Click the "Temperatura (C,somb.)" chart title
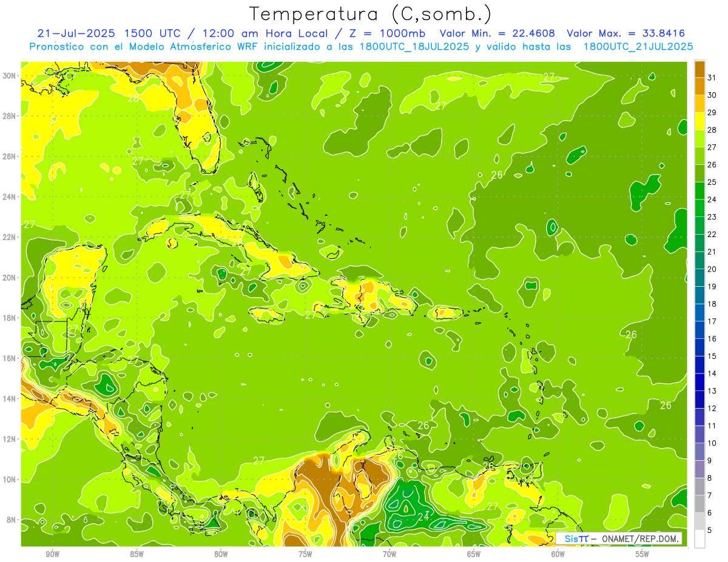Image resolution: width=728 pixels, height=562 pixels. coord(371,14)
